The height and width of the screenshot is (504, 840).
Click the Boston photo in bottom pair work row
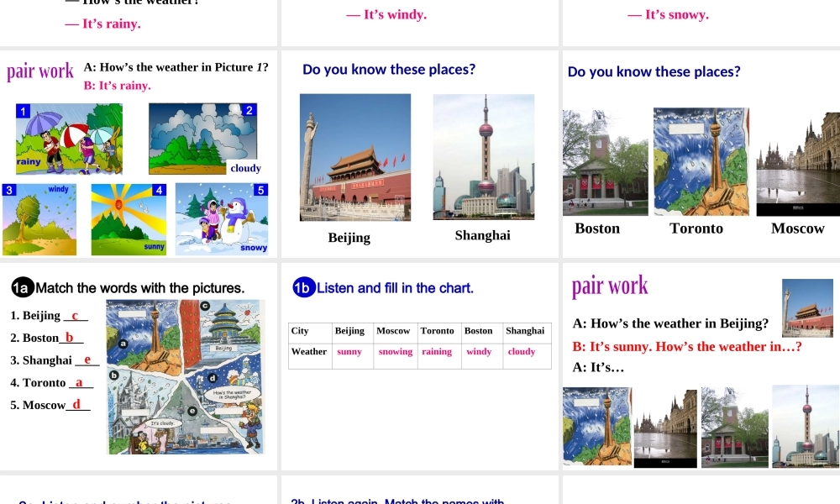point(734,428)
